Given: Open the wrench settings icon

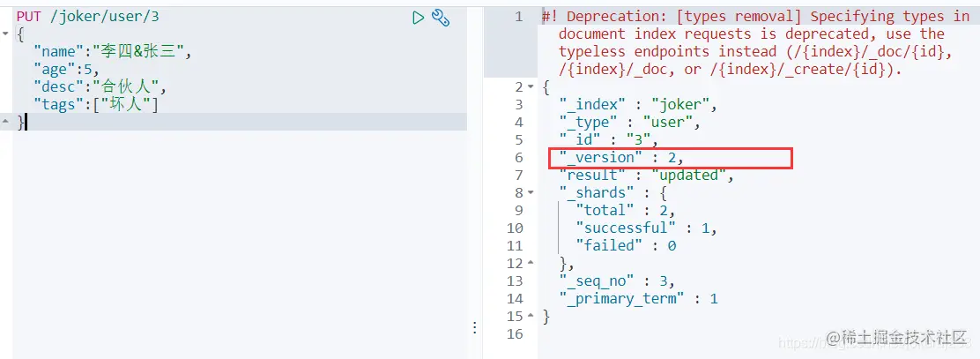Looking at the screenshot, I should [x=441, y=19].
